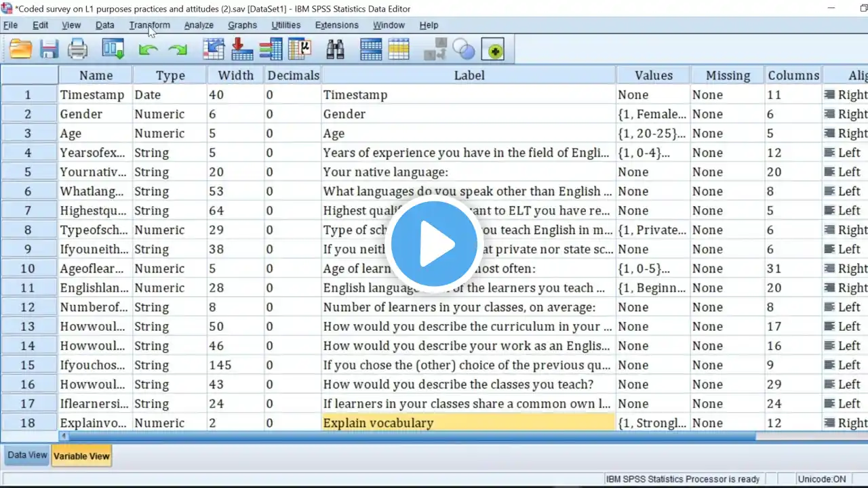Click the Label column header
The height and width of the screenshot is (488, 868).
(x=469, y=75)
